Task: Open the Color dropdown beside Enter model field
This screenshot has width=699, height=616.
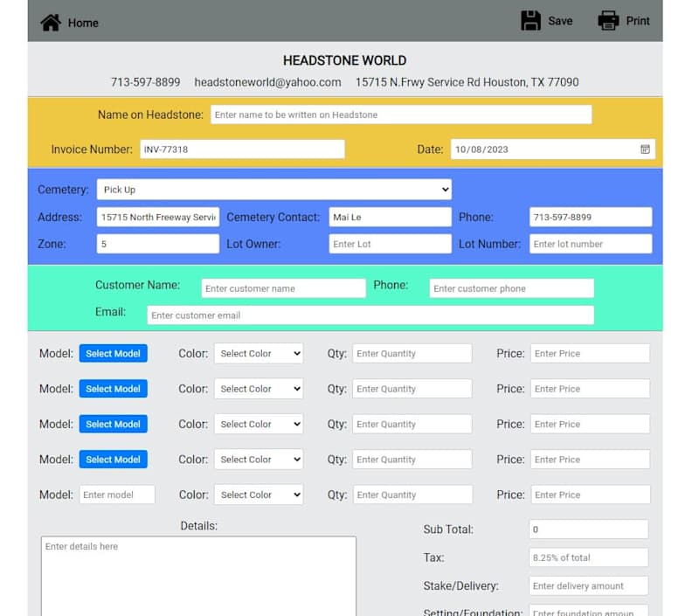Action: pos(259,495)
